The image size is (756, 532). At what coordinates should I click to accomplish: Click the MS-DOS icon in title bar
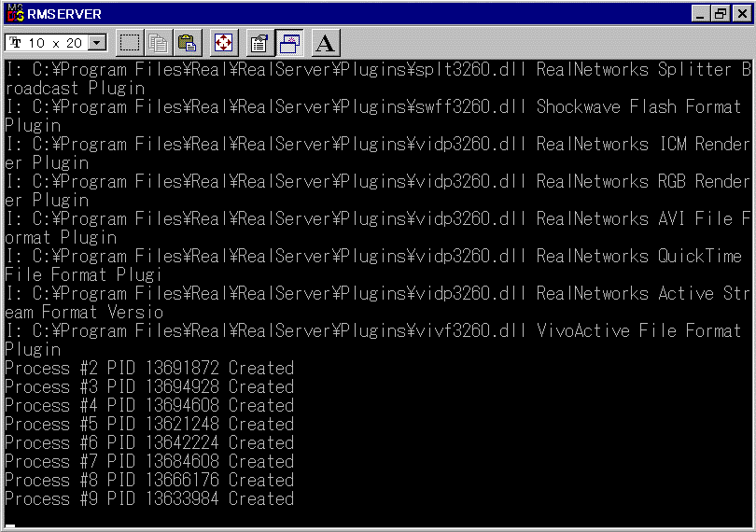click(x=15, y=13)
